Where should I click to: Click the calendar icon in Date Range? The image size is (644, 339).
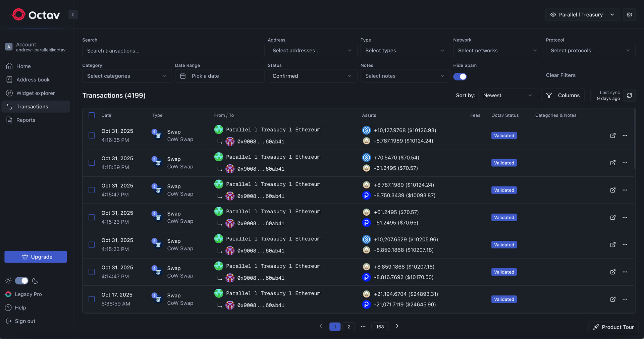(183, 76)
